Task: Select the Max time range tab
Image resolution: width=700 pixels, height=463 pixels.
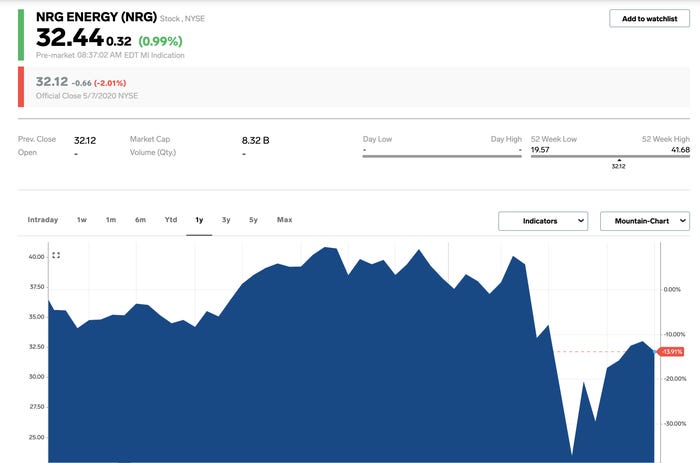Action: click(284, 220)
